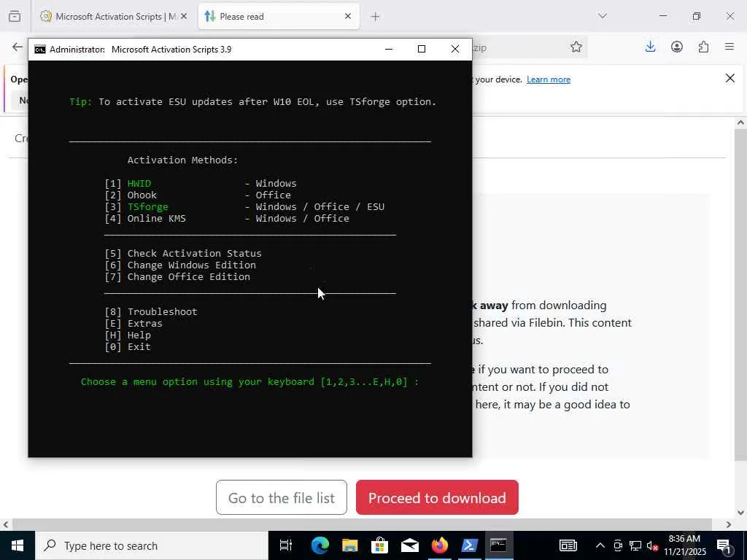Click the cmd icon in Activation Scripts title bar
This screenshot has width=747, height=560.
pyautogui.click(x=40, y=50)
